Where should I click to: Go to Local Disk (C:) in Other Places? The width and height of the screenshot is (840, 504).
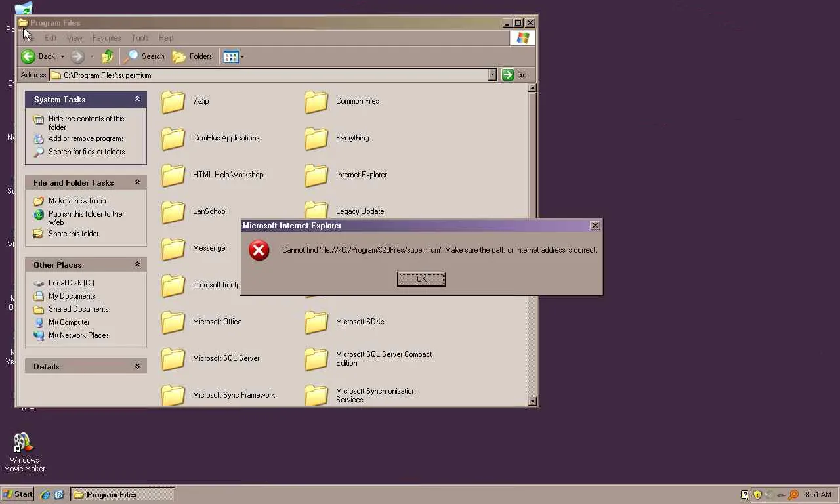tap(72, 283)
